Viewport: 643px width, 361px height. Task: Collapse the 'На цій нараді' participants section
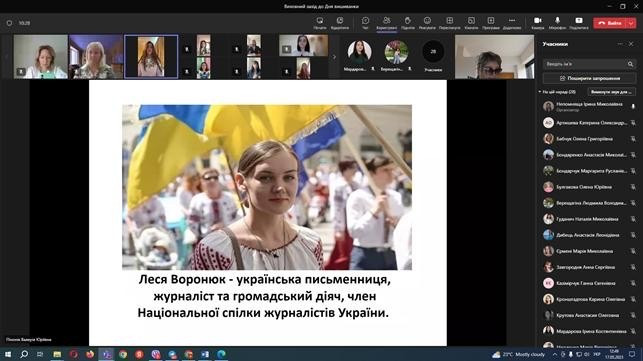540,92
